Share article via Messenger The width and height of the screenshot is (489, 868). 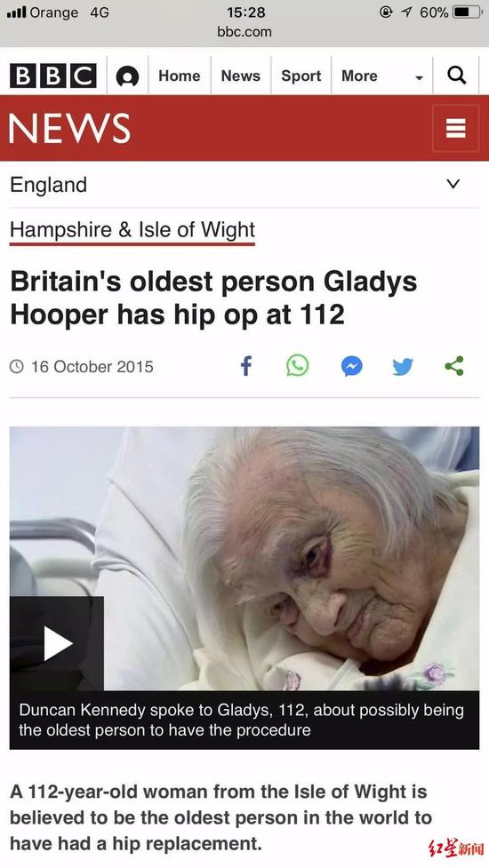tap(352, 366)
